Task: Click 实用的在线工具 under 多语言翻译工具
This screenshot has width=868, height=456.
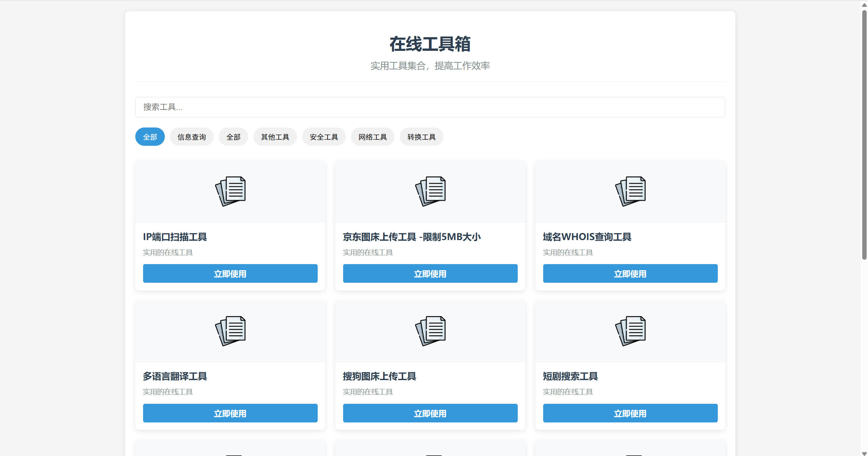Action: tap(168, 392)
